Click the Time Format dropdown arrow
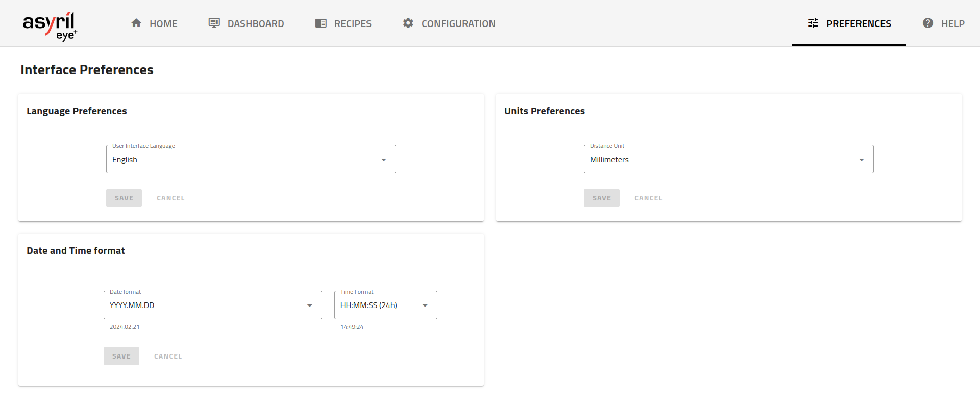This screenshot has height=408, width=980. (x=425, y=305)
